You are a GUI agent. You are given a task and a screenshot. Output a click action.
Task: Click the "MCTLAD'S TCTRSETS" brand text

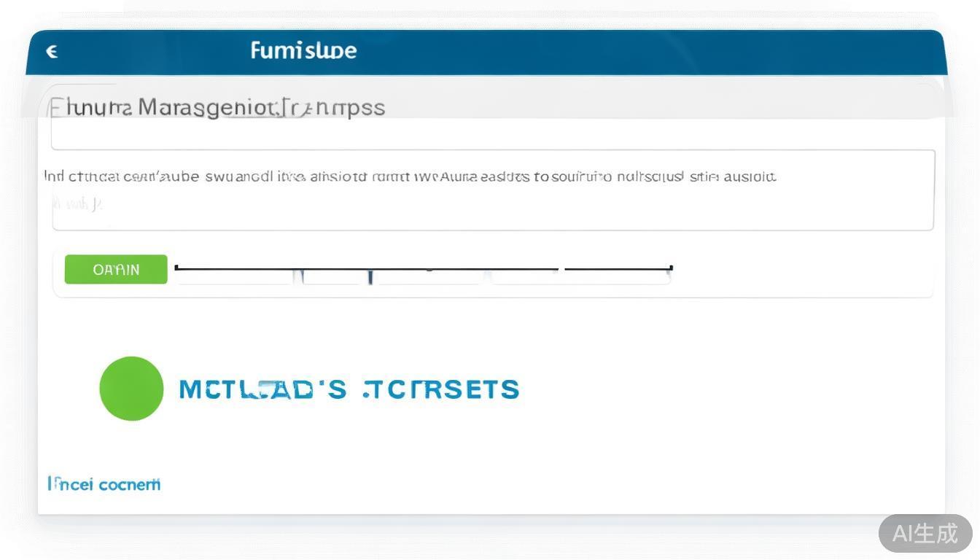coord(349,389)
